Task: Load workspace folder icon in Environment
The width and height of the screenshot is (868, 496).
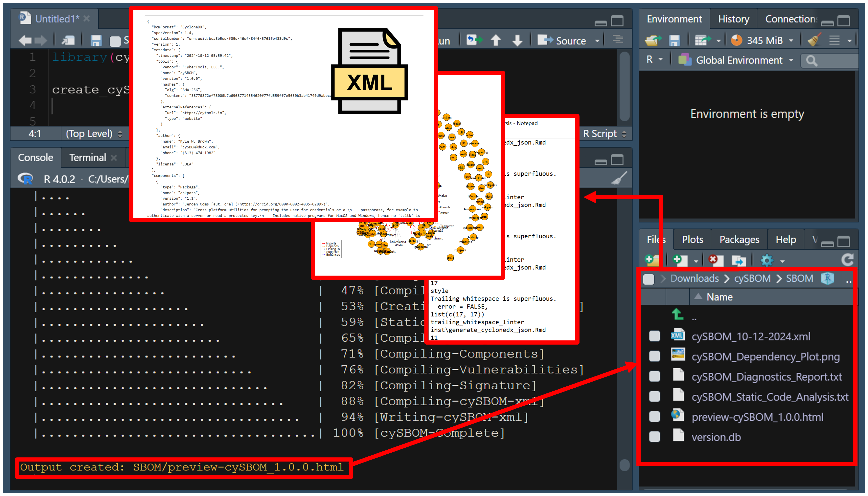Action: tap(653, 41)
